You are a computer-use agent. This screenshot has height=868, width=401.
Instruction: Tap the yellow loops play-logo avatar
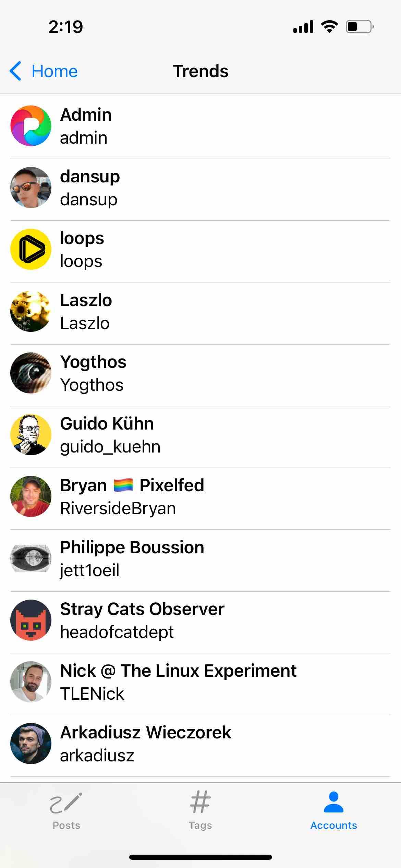click(x=31, y=249)
